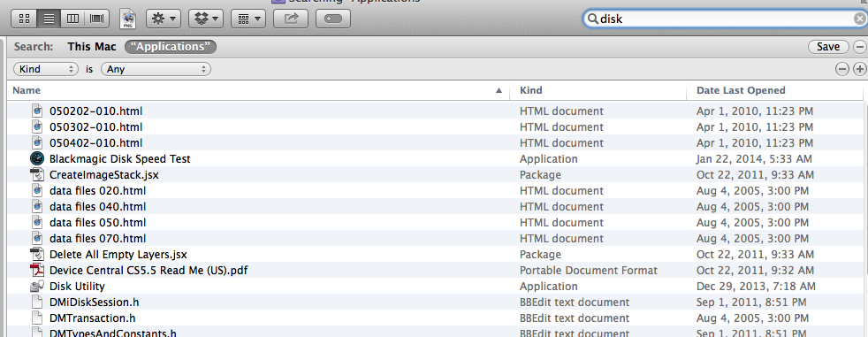Set search scope to "Applications"

coord(171,47)
